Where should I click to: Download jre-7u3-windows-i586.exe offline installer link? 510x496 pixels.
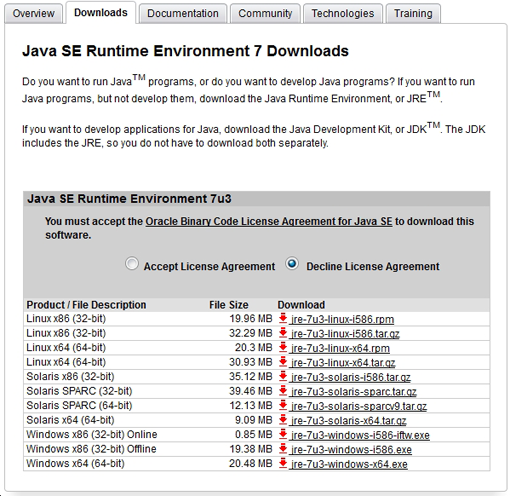(351, 450)
